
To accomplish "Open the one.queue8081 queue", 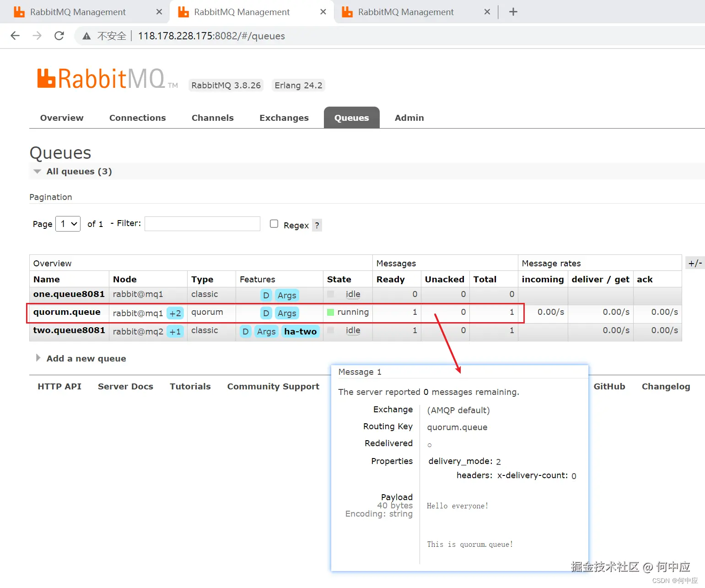I will 69,294.
